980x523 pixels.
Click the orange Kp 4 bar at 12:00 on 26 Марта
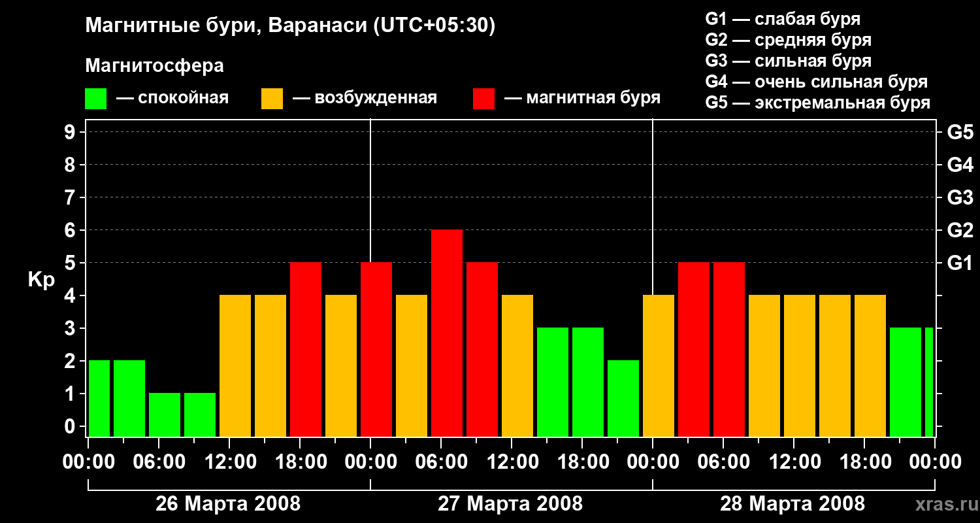tap(235, 366)
